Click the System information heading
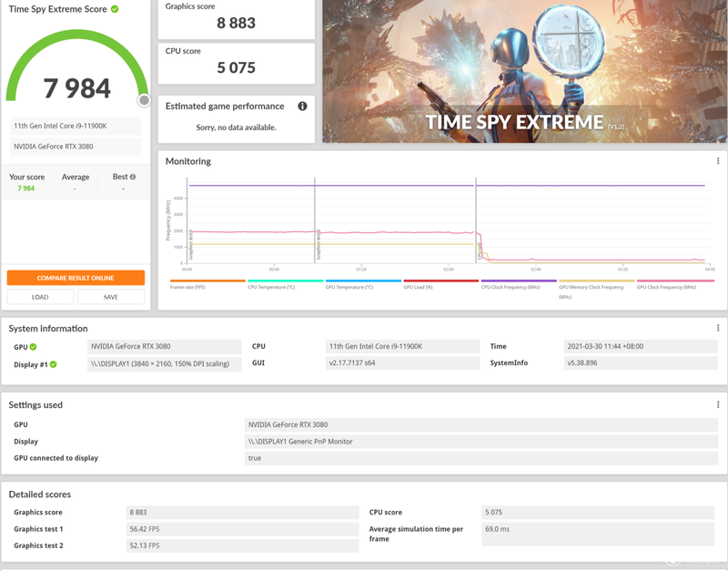This screenshot has width=728, height=571. coord(48,329)
